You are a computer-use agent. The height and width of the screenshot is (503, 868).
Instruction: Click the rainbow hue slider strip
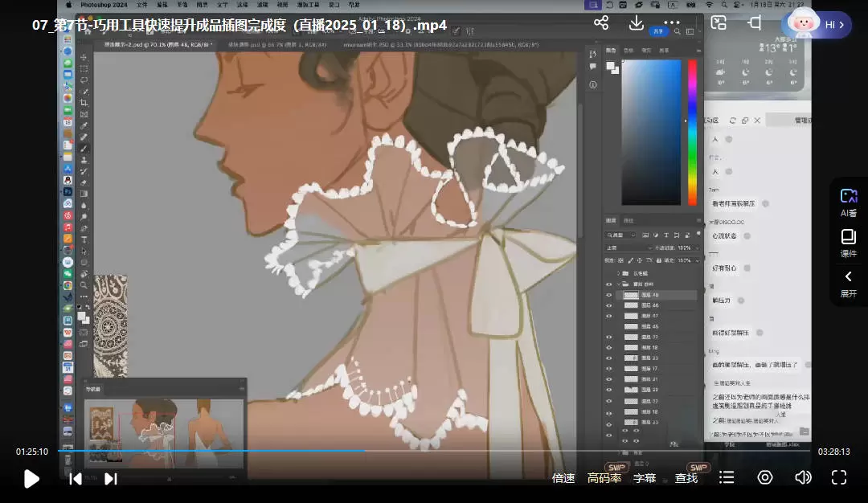coord(692,133)
